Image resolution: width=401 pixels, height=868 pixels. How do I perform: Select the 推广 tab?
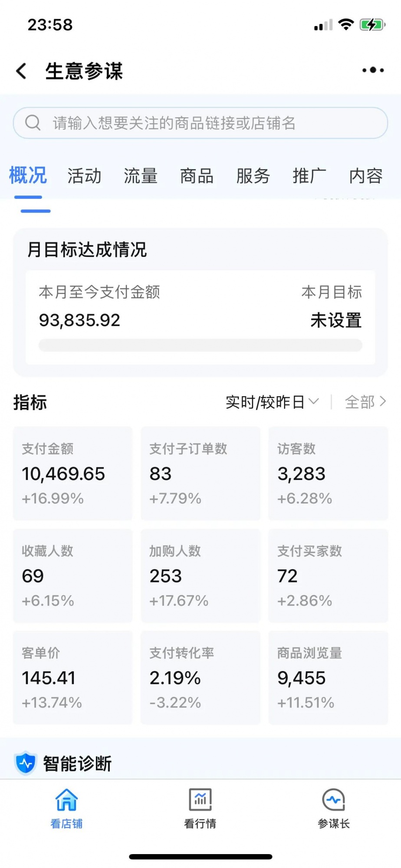(x=309, y=176)
